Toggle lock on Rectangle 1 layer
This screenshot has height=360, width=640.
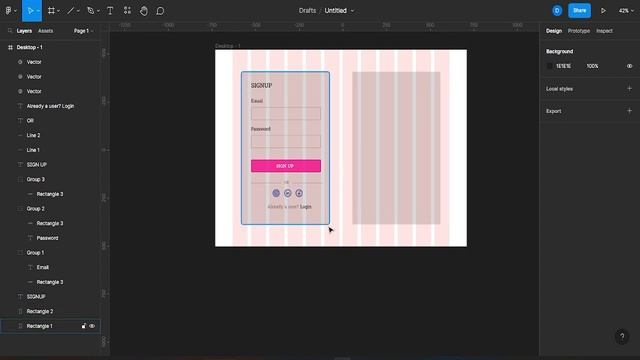point(84,326)
